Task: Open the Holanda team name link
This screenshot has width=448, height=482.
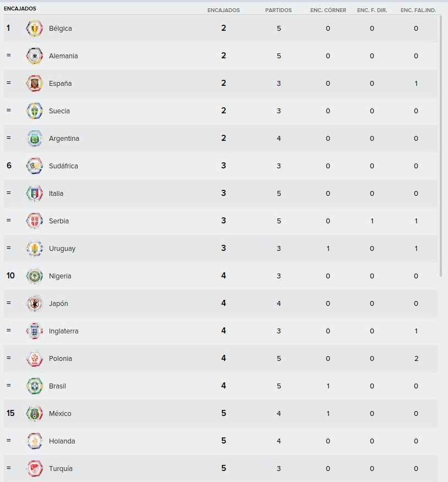Action: 62,441
